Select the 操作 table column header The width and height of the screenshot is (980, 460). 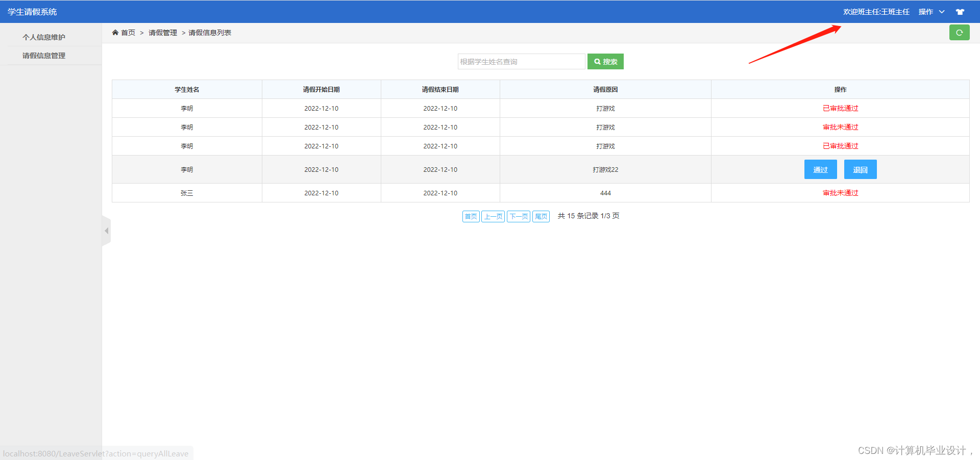click(x=840, y=89)
